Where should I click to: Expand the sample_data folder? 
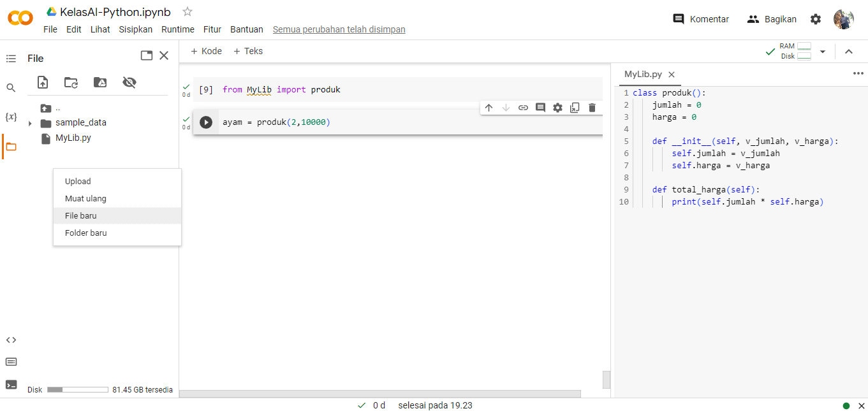point(30,123)
